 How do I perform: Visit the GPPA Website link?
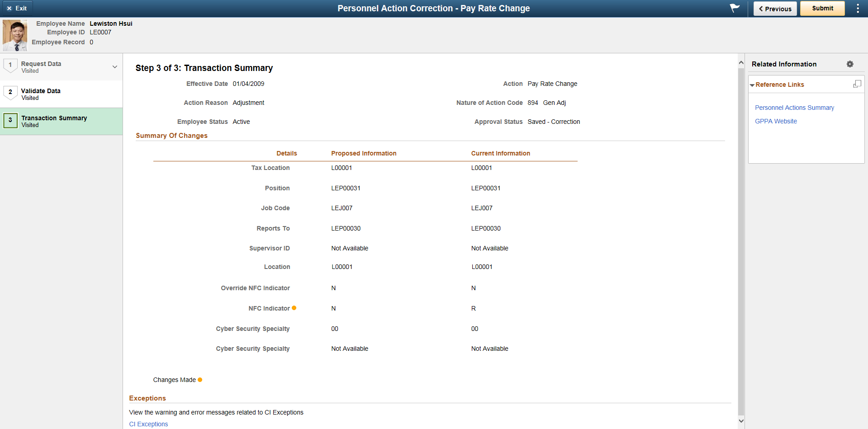pyautogui.click(x=776, y=121)
